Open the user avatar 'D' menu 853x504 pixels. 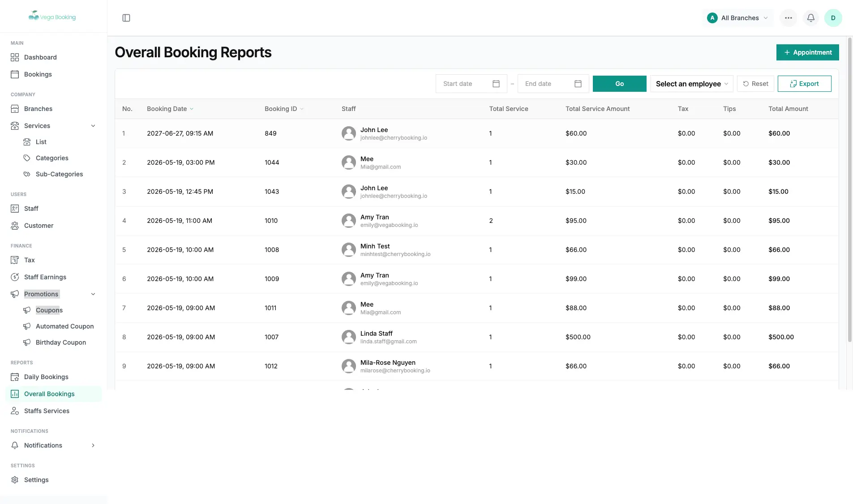tap(833, 18)
